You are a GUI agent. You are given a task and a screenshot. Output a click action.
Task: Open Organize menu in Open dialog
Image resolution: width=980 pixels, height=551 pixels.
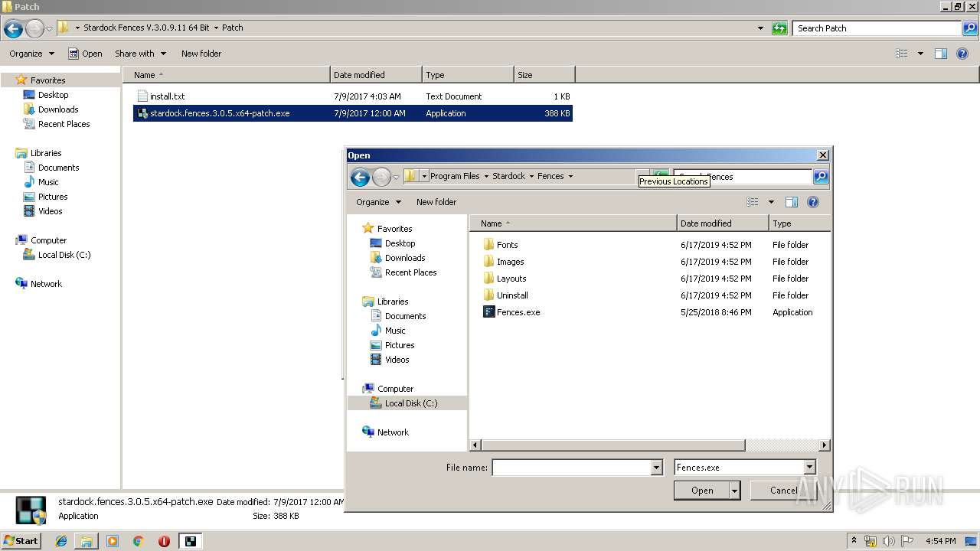pos(378,202)
